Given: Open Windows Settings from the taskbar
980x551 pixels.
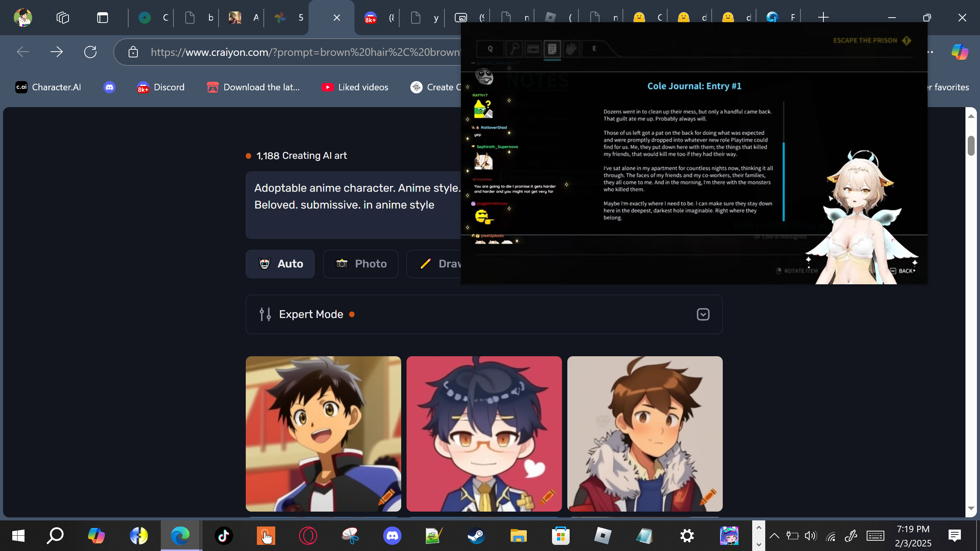Looking at the screenshot, I should [x=687, y=536].
